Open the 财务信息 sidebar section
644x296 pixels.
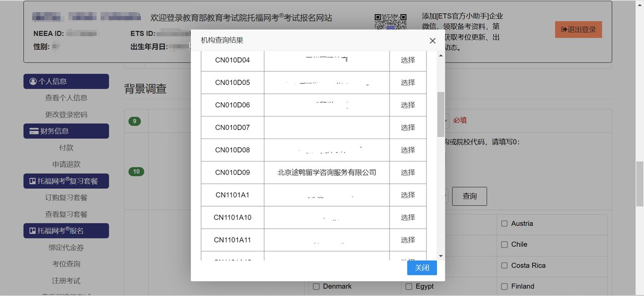tap(66, 131)
